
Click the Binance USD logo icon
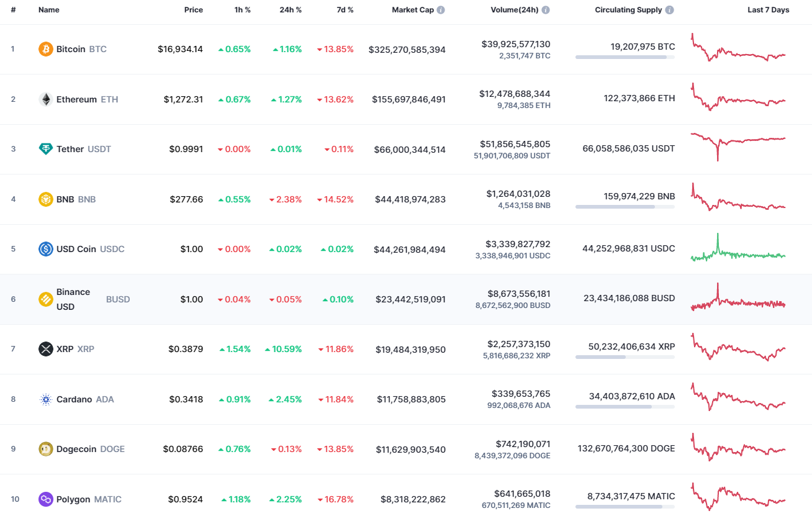pos(46,299)
